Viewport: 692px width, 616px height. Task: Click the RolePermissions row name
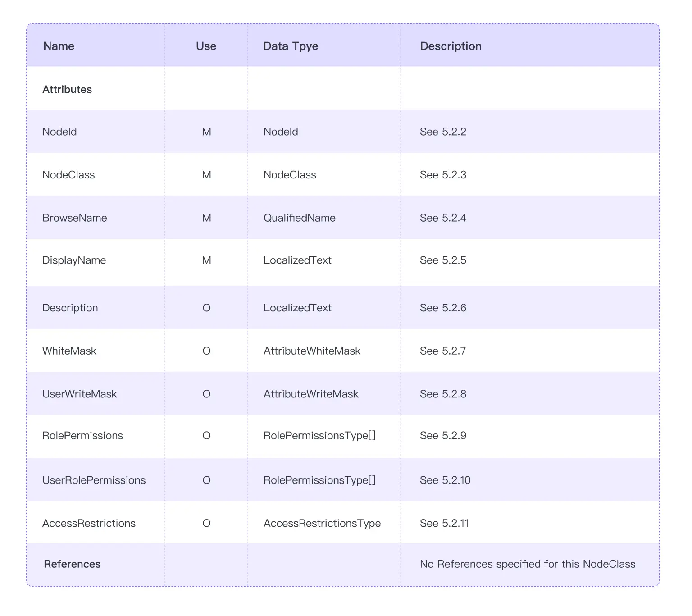tap(82, 436)
